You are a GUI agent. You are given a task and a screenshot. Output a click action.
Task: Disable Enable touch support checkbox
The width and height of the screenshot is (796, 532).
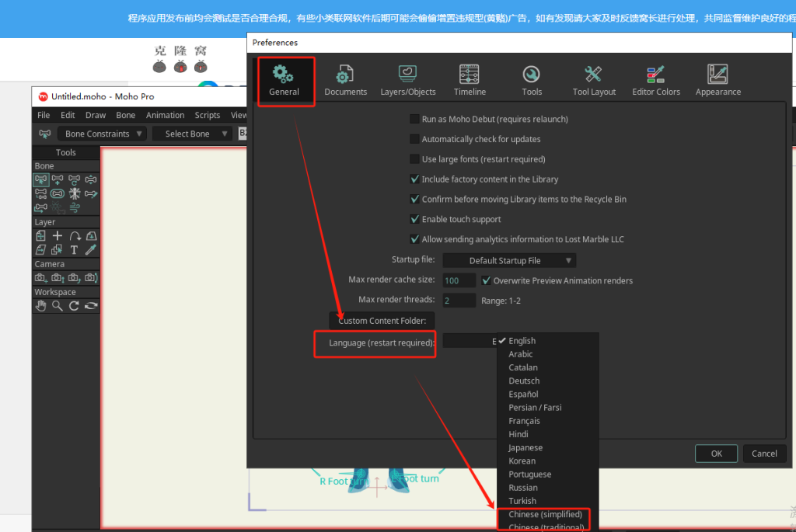pos(414,219)
